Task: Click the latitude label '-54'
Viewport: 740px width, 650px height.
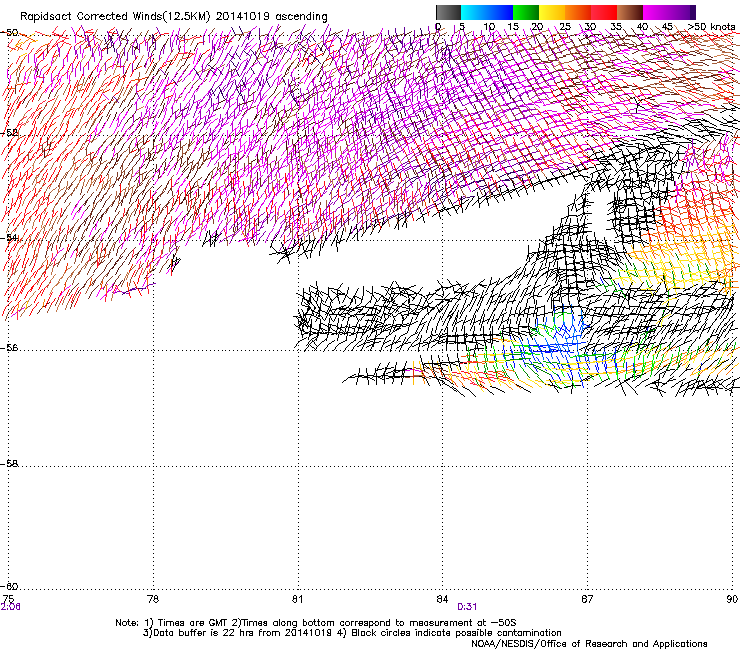Action: coord(9,237)
